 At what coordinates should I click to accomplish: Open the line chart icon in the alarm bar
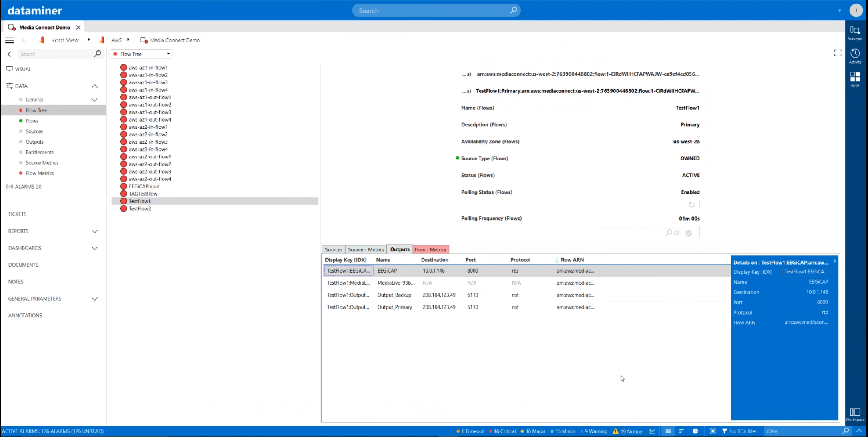(x=652, y=431)
